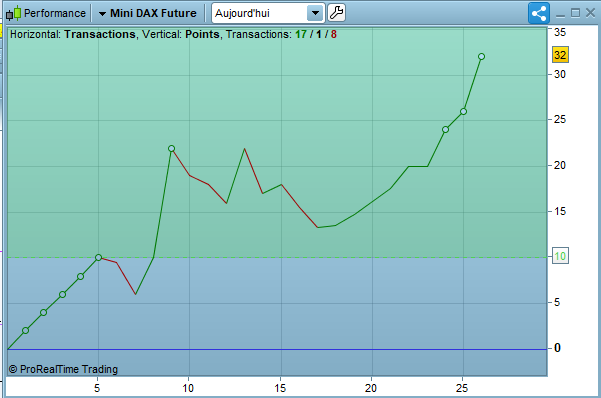Image resolution: width=601 pixels, height=398 pixels.
Task: Click the '© ProRealTime Trading' text
Action: (x=63, y=369)
